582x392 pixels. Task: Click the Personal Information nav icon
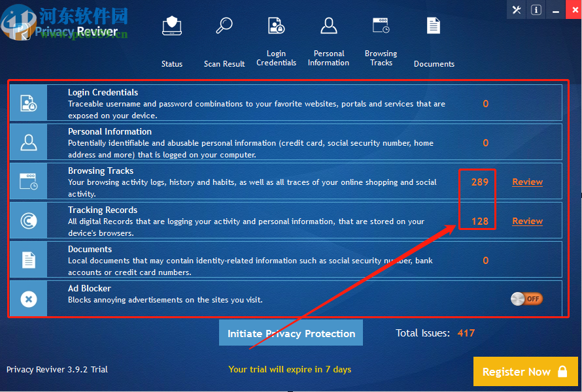[x=329, y=25]
